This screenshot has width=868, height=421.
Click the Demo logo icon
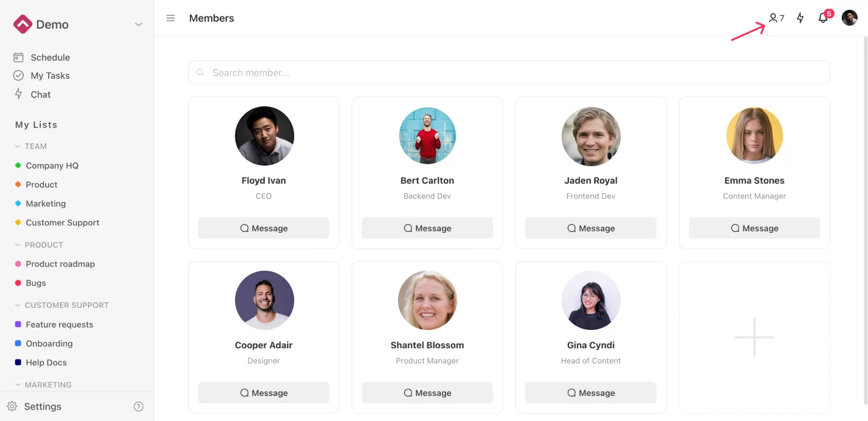pos(23,24)
